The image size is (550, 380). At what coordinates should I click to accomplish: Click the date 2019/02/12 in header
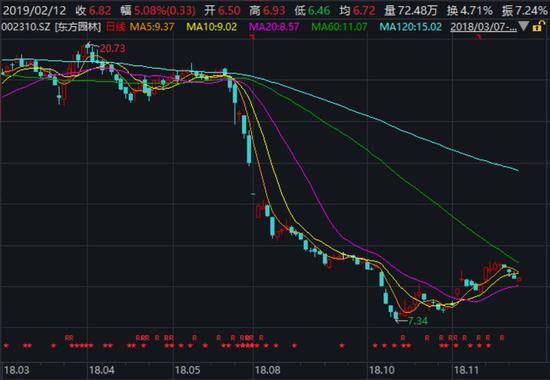34,11
